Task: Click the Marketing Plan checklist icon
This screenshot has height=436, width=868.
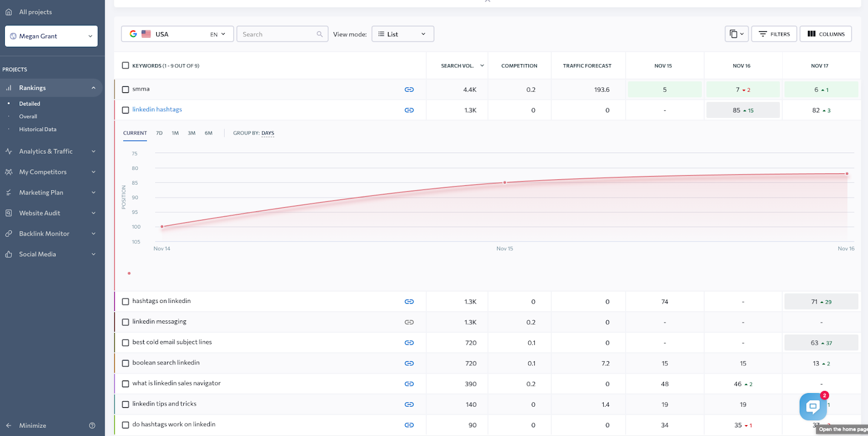Action: click(x=9, y=193)
